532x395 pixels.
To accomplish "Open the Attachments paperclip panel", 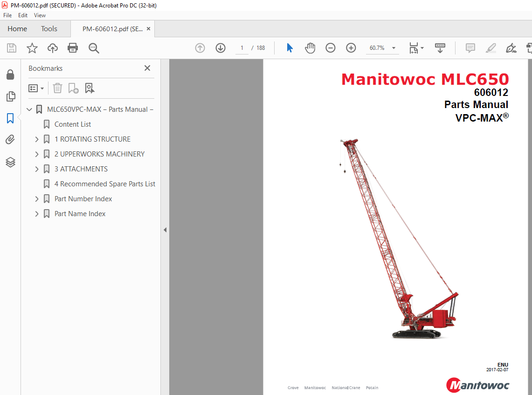I will click(10, 139).
